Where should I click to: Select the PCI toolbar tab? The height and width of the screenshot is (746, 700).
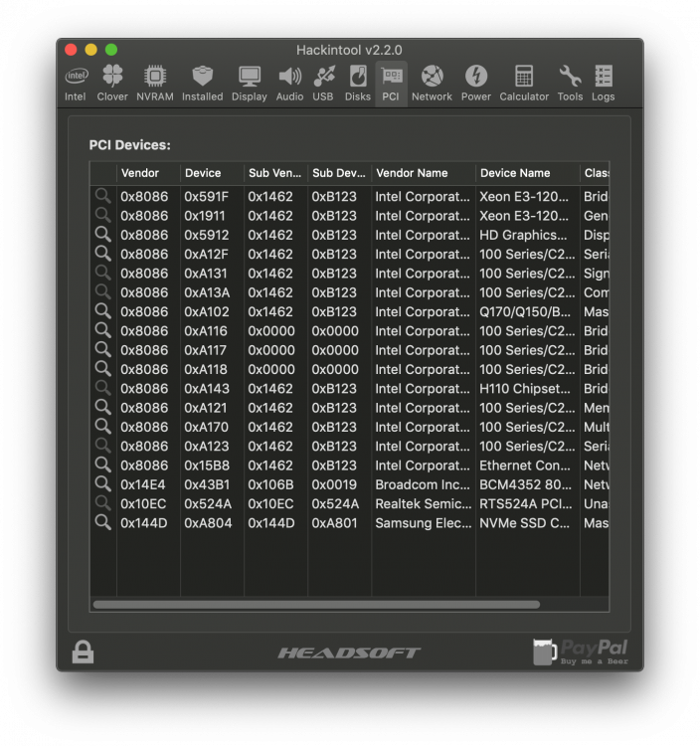point(391,84)
